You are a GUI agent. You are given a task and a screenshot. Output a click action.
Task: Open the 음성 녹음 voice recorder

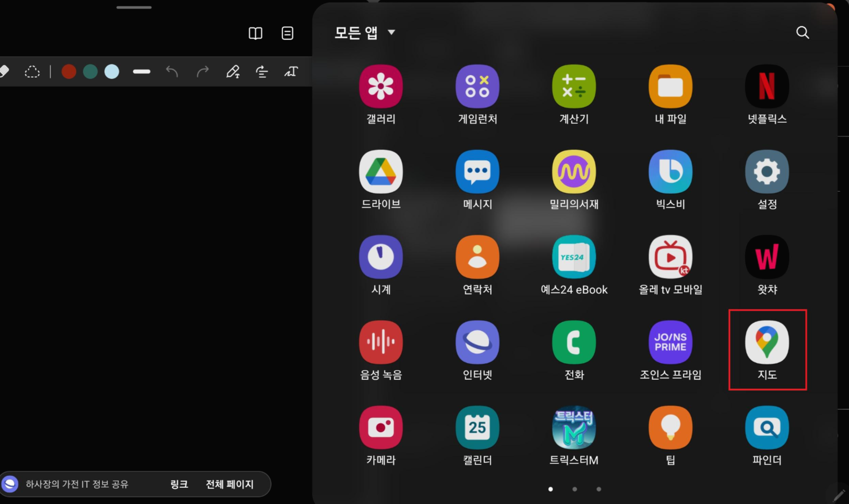pyautogui.click(x=381, y=342)
